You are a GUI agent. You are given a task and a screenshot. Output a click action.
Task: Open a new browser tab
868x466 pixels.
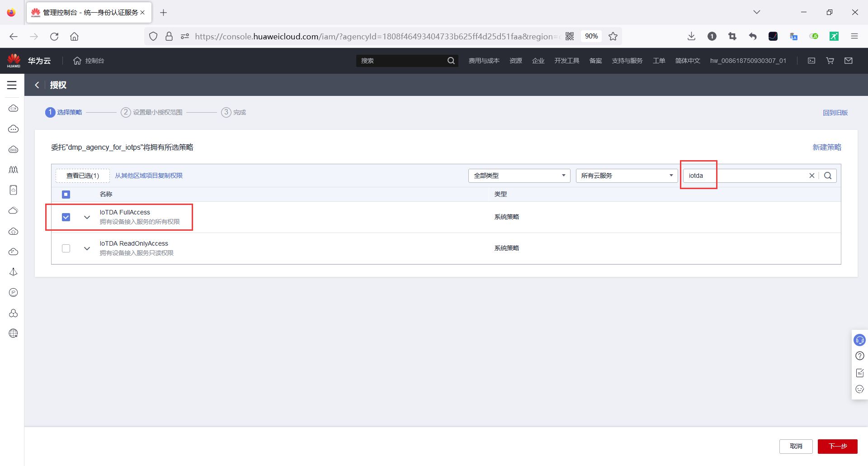tap(164, 13)
